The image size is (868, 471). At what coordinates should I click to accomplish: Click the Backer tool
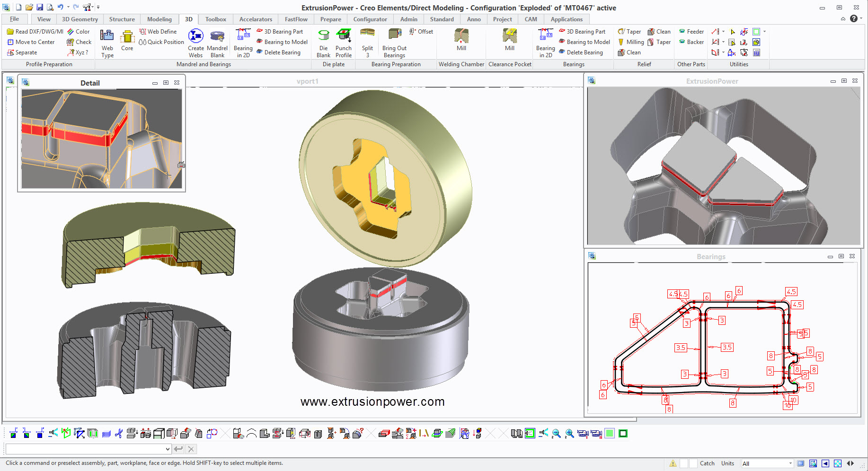(691, 42)
